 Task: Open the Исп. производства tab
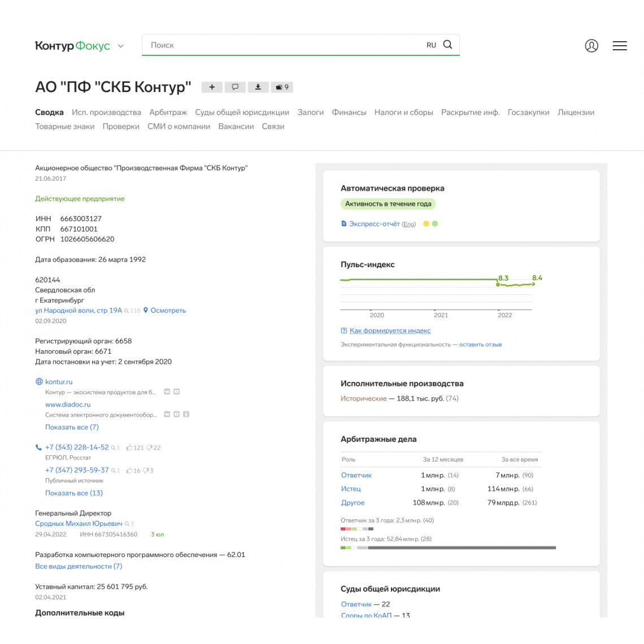pyautogui.click(x=106, y=112)
